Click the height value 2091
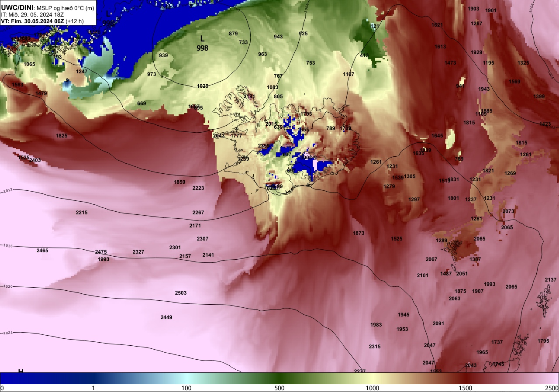 [x=438, y=323]
